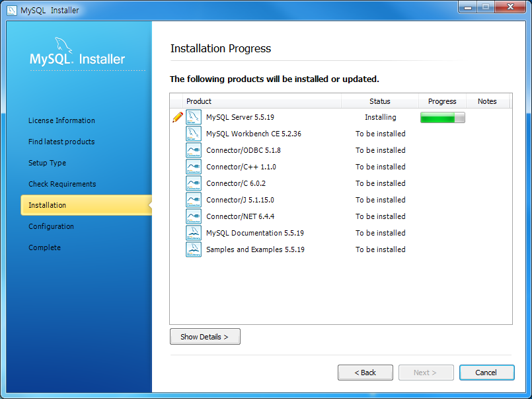Cancel the installation
Image resolution: width=532 pixels, height=399 pixels.
pos(487,373)
